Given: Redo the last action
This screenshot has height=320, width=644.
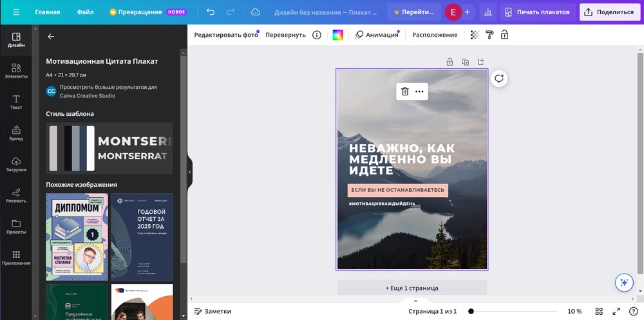Looking at the screenshot, I should tap(231, 12).
